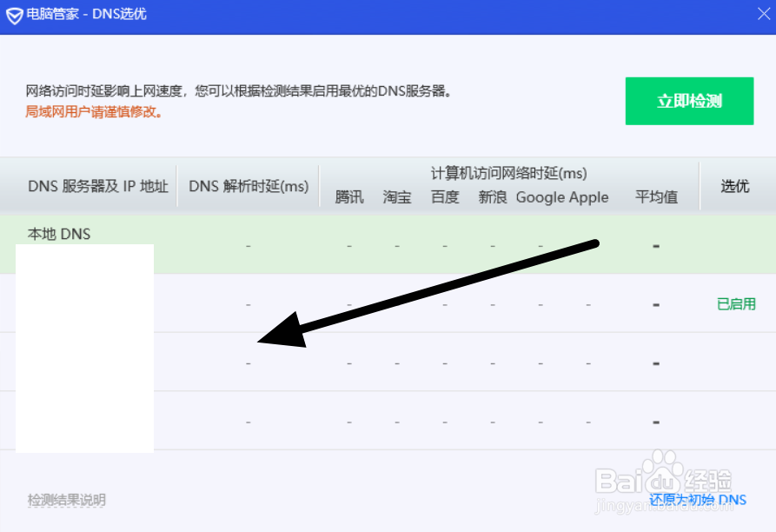This screenshot has height=532, width=776.
Task: Select the 本地 DNS row label
Action: pyautogui.click(x=59, y=234)
